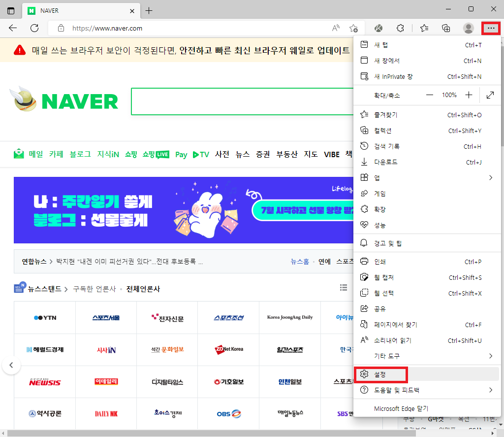Open Pay link in navigation
The width and height of the screenshot is (504, 437).
tap(181, 155)
